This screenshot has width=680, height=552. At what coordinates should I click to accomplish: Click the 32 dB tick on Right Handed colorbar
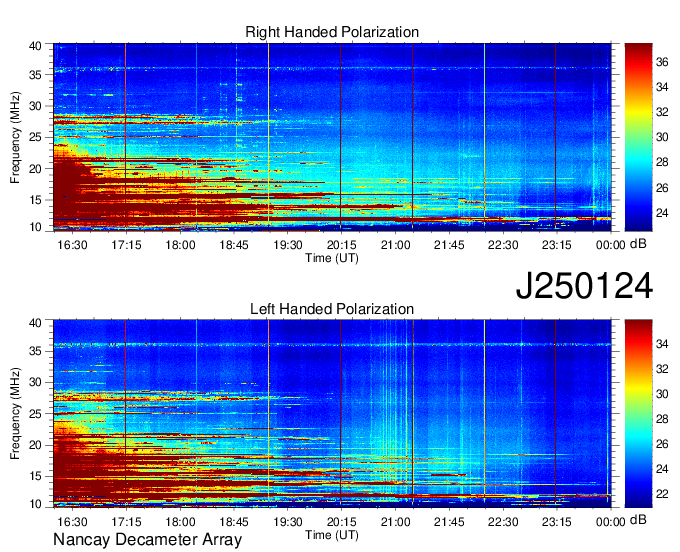(662, 112)
